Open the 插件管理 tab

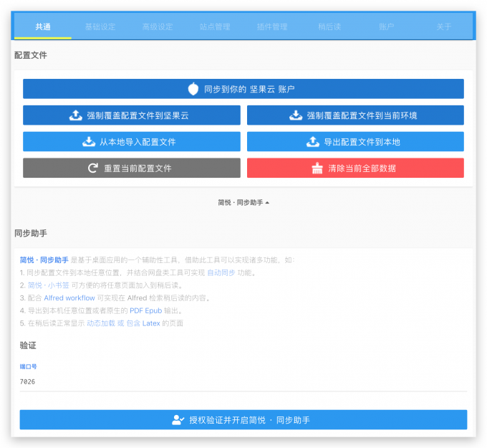tap(272, 27)
